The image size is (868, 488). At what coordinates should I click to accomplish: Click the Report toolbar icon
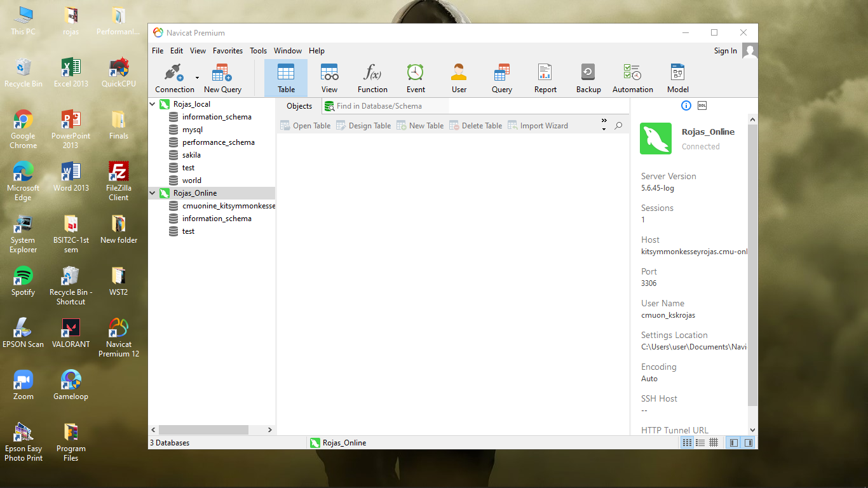point(545,78)
